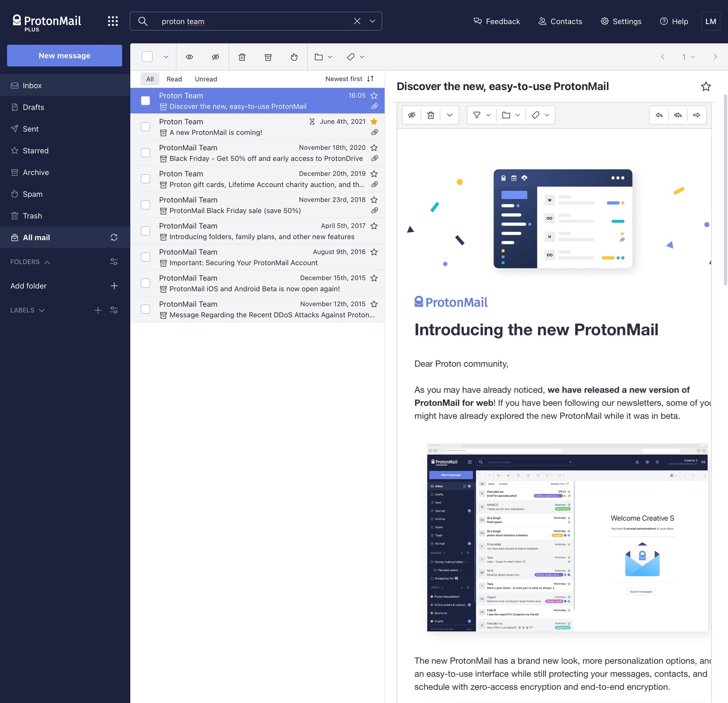This screenshot has height=703, width=728.
Task: Click the Add folder plus icon
Action: pos(114,286)
